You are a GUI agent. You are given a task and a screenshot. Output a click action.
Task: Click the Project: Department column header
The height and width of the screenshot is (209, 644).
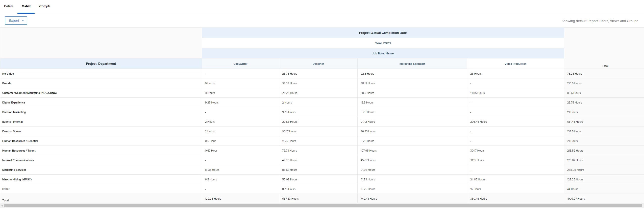101,64
